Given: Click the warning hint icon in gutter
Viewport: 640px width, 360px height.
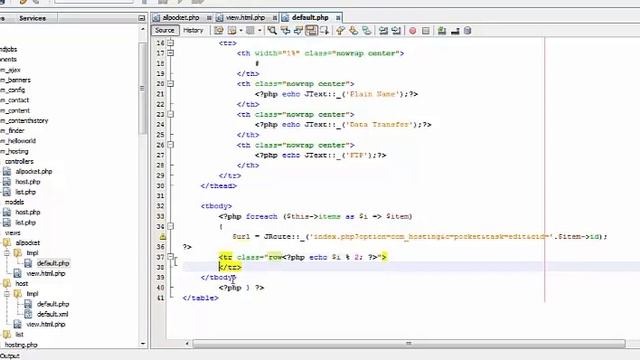Looking at the screenshot, I should point(162,237).
